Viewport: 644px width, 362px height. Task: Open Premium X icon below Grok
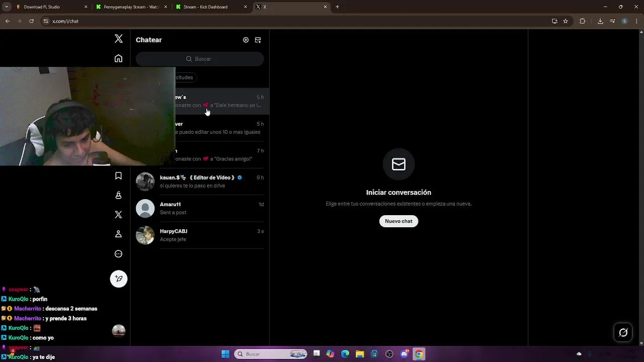coord(118,215)
